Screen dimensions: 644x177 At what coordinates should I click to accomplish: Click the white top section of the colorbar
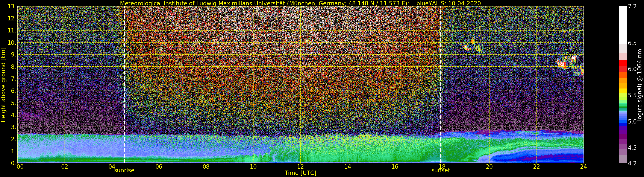point(623,25)
